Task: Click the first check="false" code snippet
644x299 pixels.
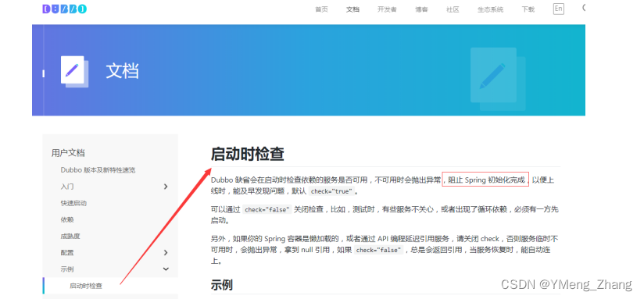Action: point(267,209)
